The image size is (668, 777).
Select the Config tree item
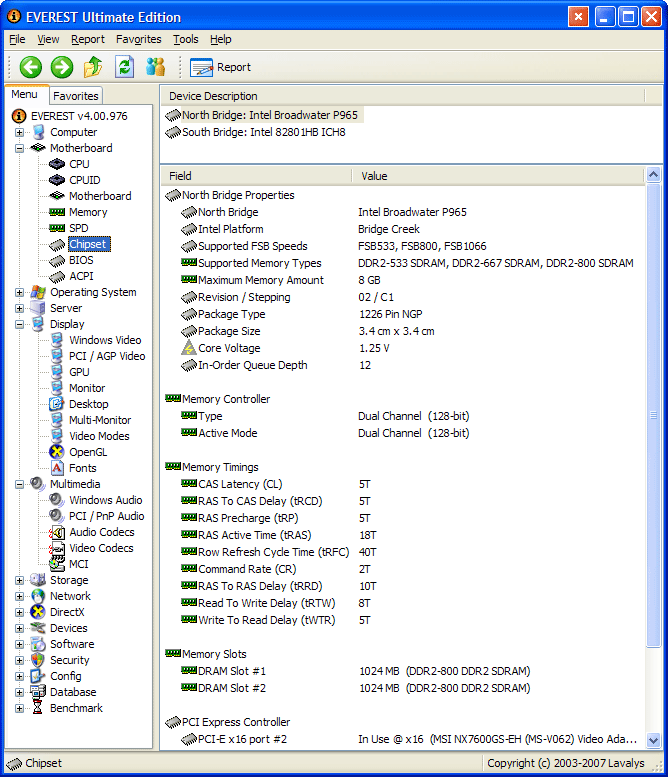(65, 676)
